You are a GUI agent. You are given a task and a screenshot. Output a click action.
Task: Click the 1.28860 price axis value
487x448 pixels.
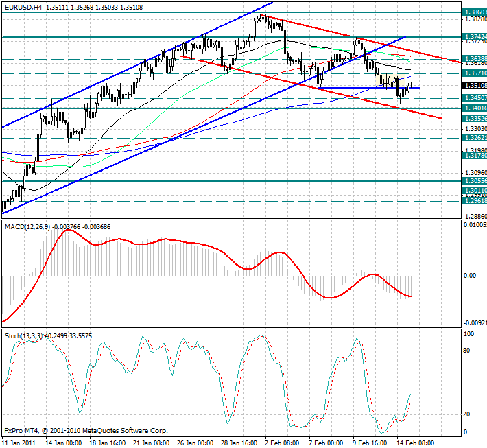pos(475,216)
